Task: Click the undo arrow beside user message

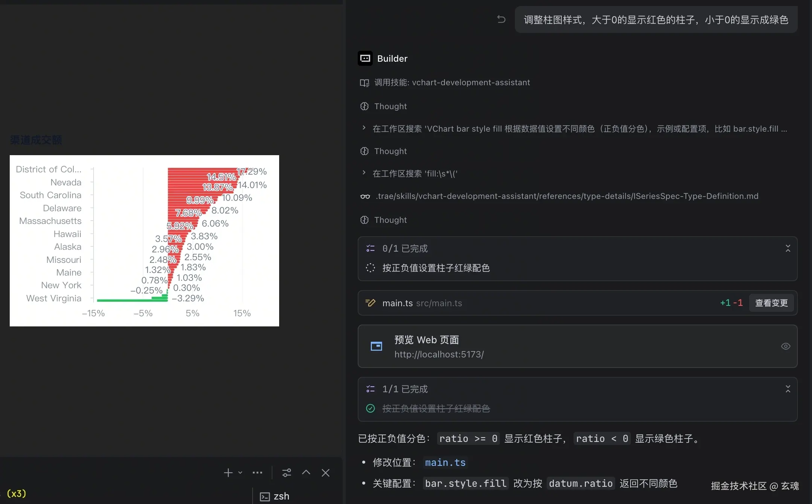Action: [501, 19]
